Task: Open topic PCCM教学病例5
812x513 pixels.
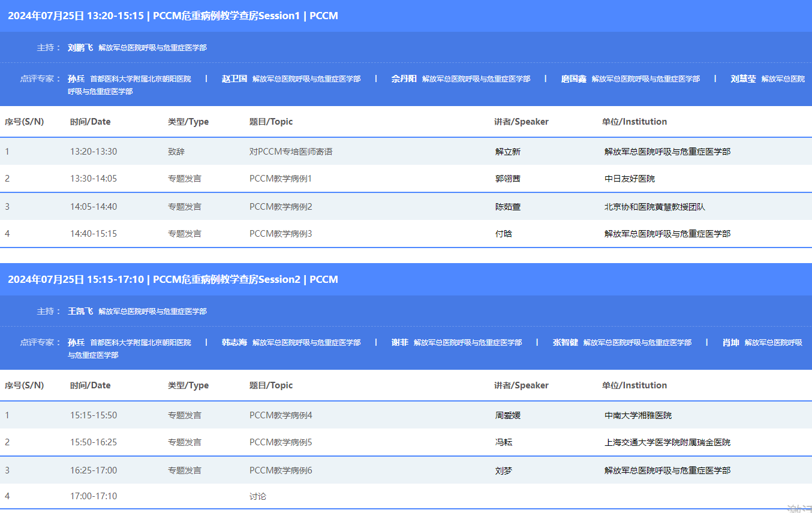Action: pyautogui.click(x=281, y=442)
